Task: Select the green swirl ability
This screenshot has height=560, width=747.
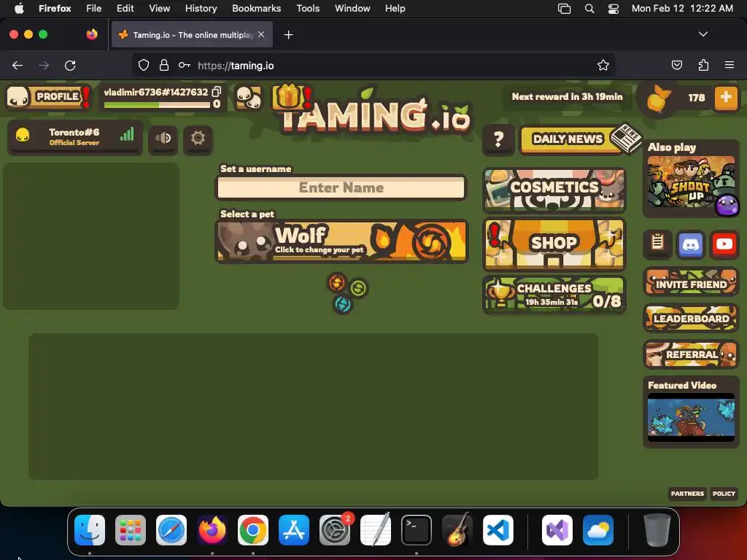Action: (358, 288)
